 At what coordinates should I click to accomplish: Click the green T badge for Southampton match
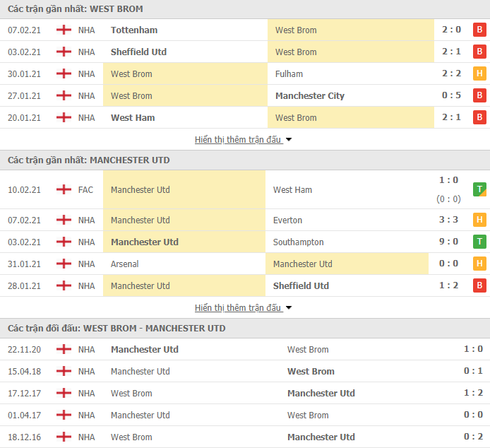[479, 242]
